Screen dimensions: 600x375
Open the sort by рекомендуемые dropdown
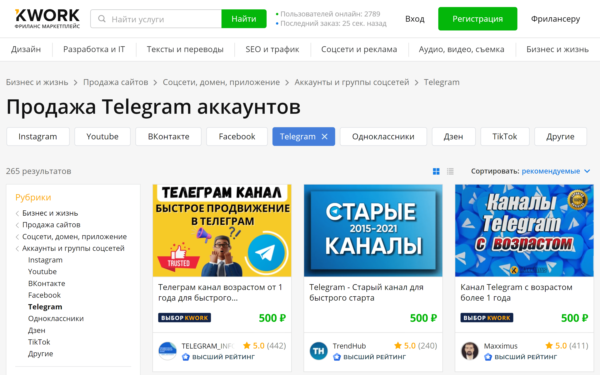[556, 171]
